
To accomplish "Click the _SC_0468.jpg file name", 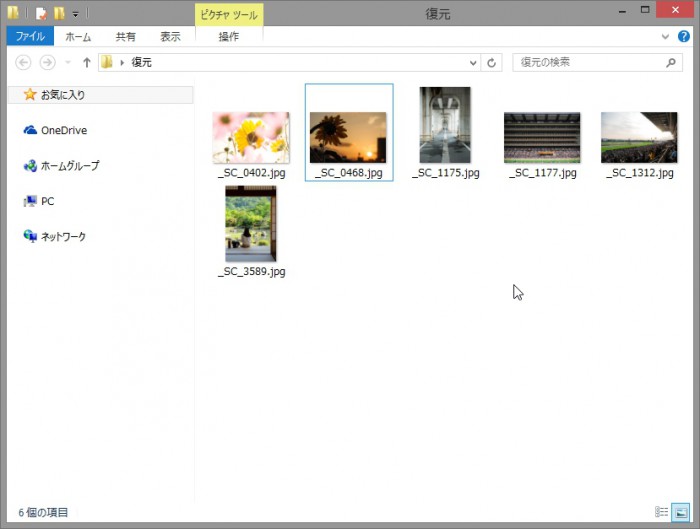I will (349, 173).
